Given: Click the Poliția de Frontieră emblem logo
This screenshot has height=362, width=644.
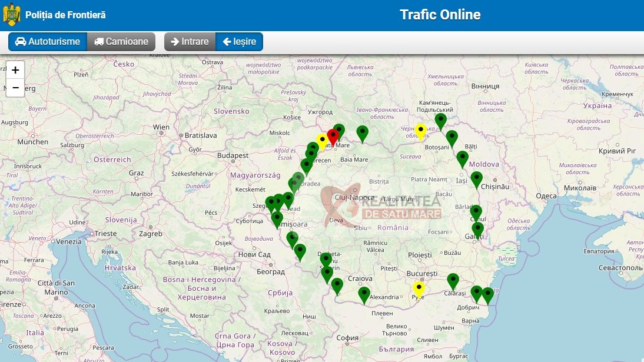Looking at the screenshot, I should pyautogui.click(x=12, y=15).
